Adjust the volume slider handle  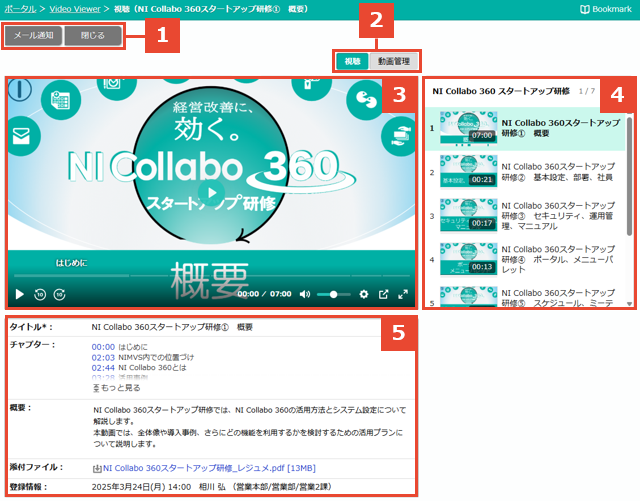pyautogui.click(x=333, y=294)
